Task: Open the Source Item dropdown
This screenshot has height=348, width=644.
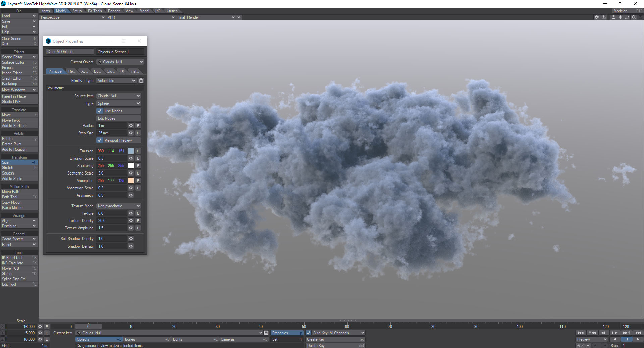Action: coord(118,96)
